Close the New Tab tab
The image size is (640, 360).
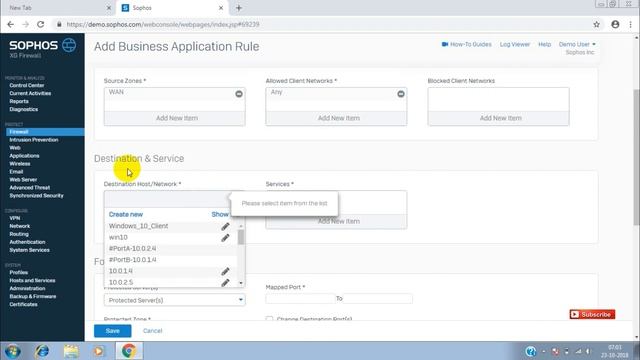pyautogui.click(x=109, y=8)
